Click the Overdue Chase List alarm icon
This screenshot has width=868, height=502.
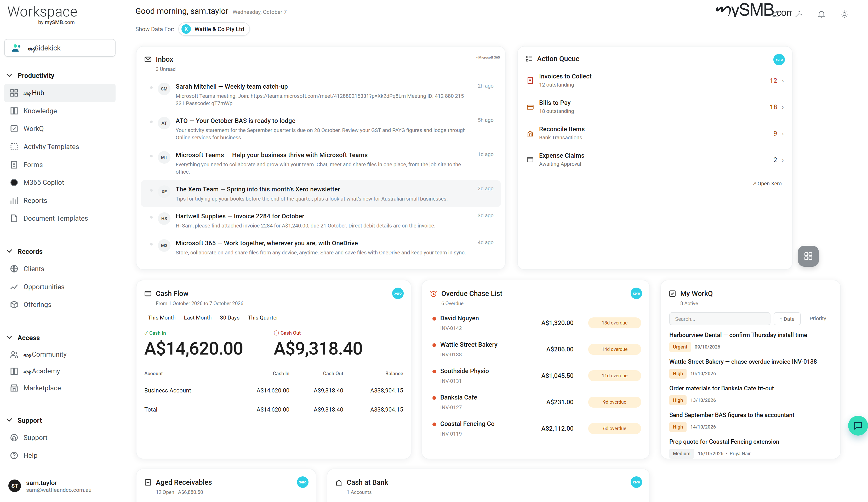point(433,294)
